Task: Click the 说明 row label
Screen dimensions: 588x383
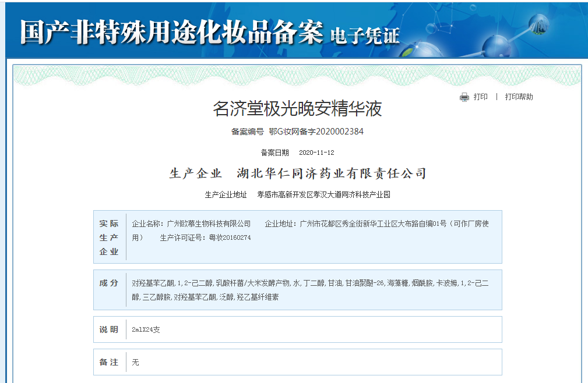Action: [109, 329]
